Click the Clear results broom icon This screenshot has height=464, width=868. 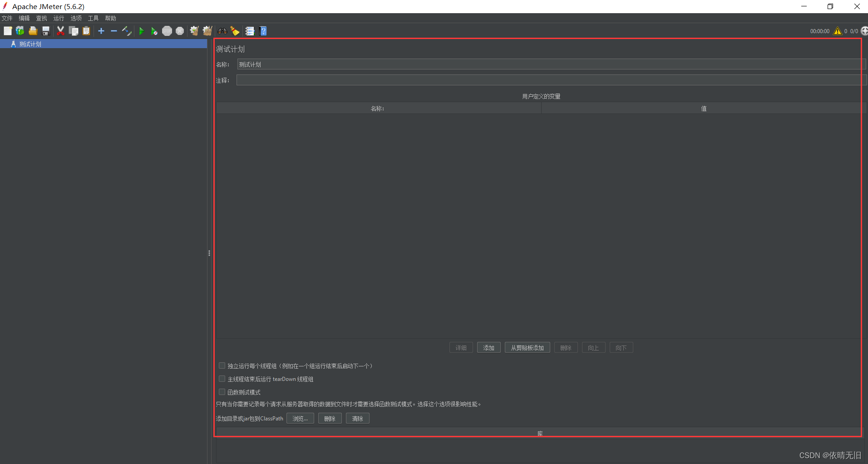coord(194,31)
